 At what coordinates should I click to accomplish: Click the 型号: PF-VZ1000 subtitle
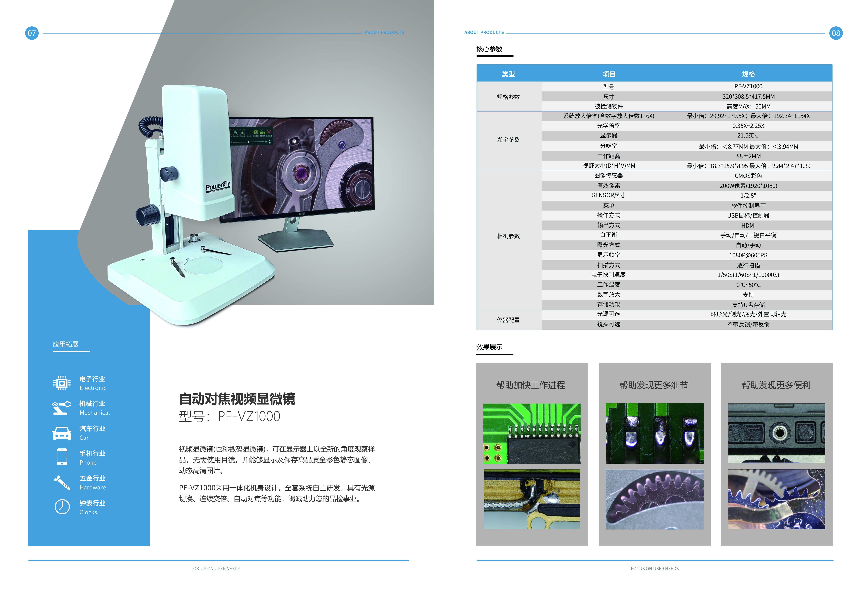(x=229, y=416)
